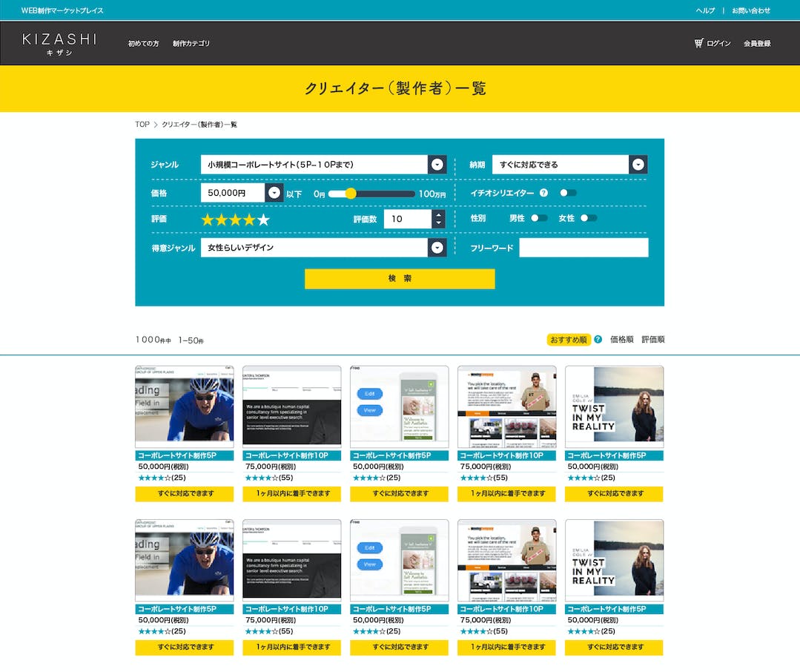Image resolution: width=800 pixels, height=672 pixels.
Task: Select the fifth rating star
Action: coord(263,220)
